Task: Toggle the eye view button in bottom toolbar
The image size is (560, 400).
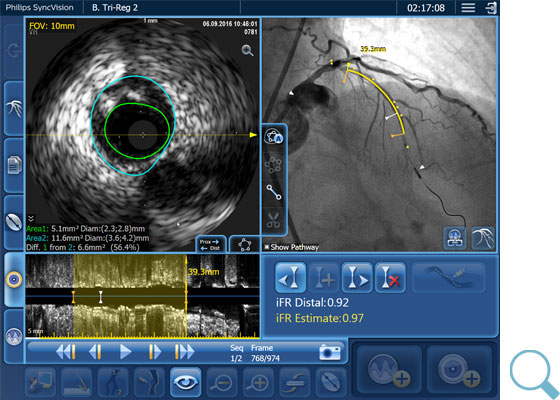Action: pos(185,382)
